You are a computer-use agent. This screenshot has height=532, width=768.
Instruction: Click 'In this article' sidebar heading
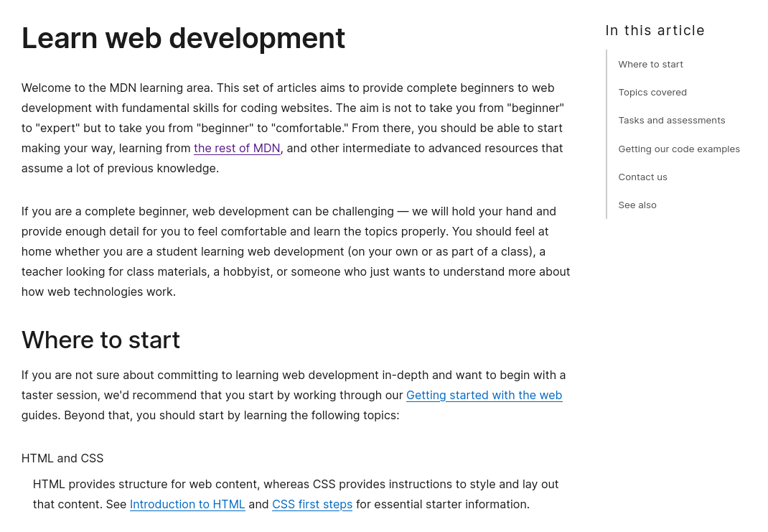tap(655, 30)
